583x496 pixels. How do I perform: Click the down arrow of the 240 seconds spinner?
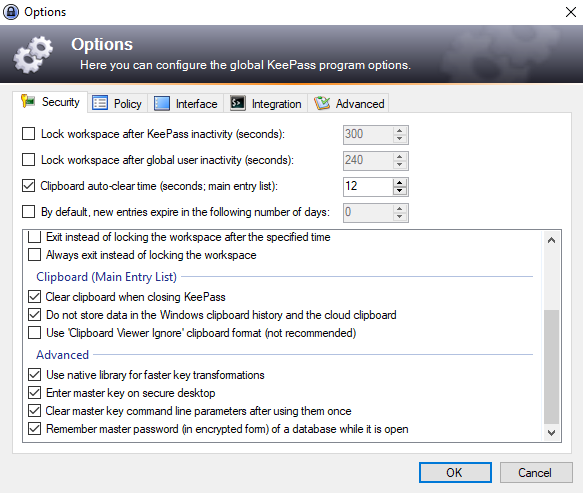(400, 165)
